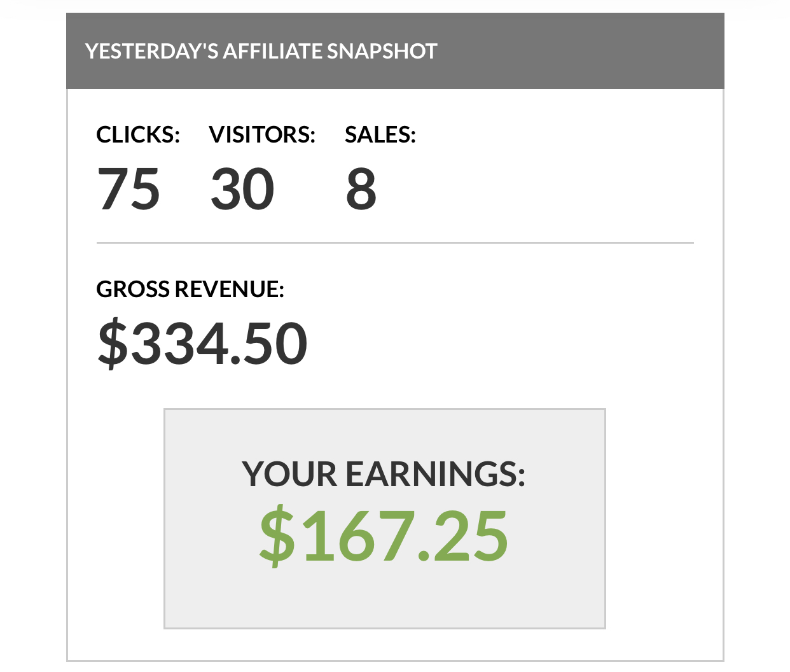Click the dollar sign of gross revenue
This screenshot has width=790, height=672.
pos(113,344)
